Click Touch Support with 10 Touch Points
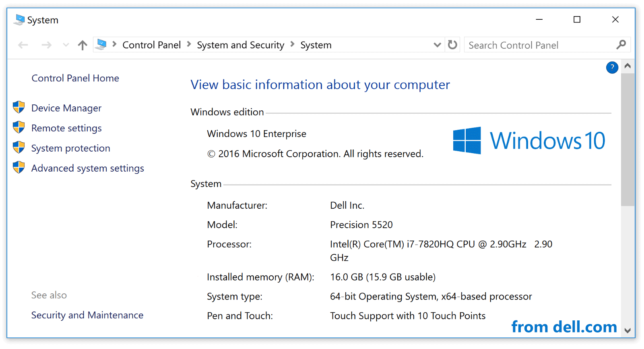 pyautogui.click(x=408, y=316)
